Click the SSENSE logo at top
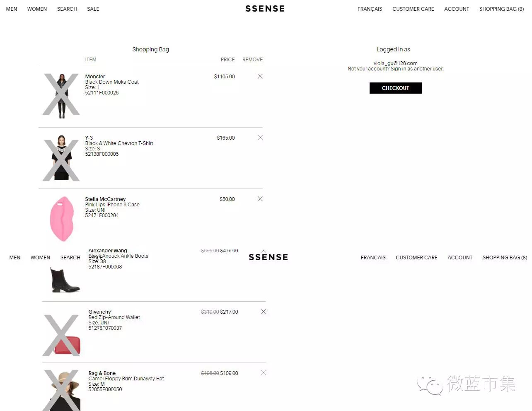This screenshot has height=411, width=532. (x=265, y=9)
